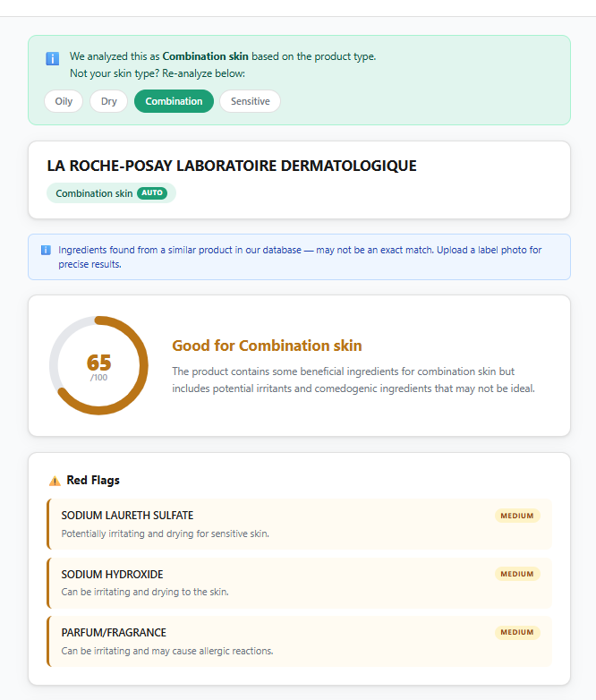
Task: Click the Combination skin tag under product name
Action: click(x=111, y=193)
